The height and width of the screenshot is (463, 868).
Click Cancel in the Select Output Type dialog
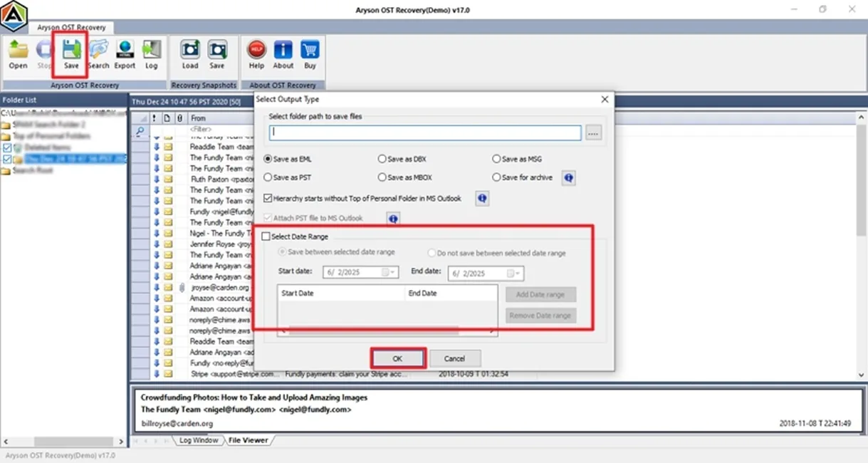pyautogui.click(x=454, y=358)
